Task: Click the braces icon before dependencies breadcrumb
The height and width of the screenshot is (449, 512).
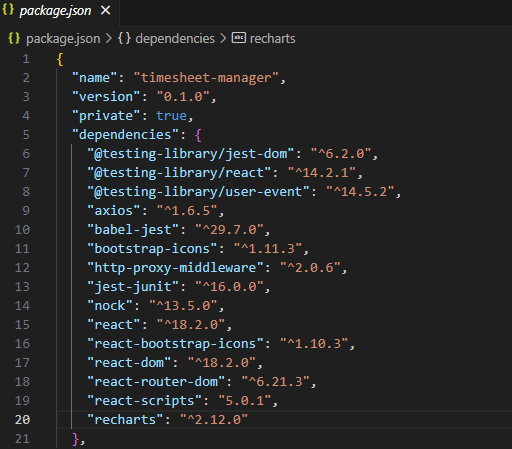Action: [124, 38]
